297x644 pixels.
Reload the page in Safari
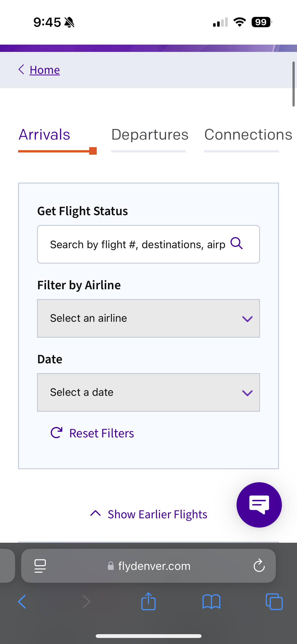(259, 566)
